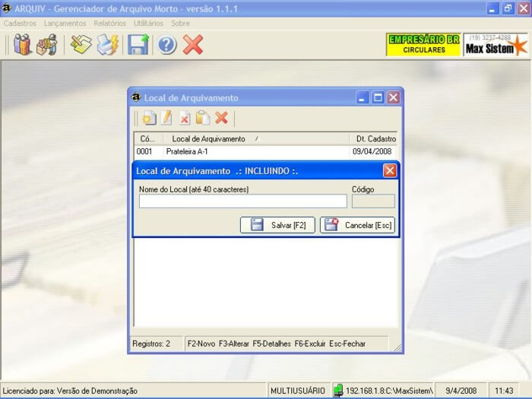Click the 9/4/2008 date in status bar
This screenshot has width=532, height=399.
coord(461,391)
